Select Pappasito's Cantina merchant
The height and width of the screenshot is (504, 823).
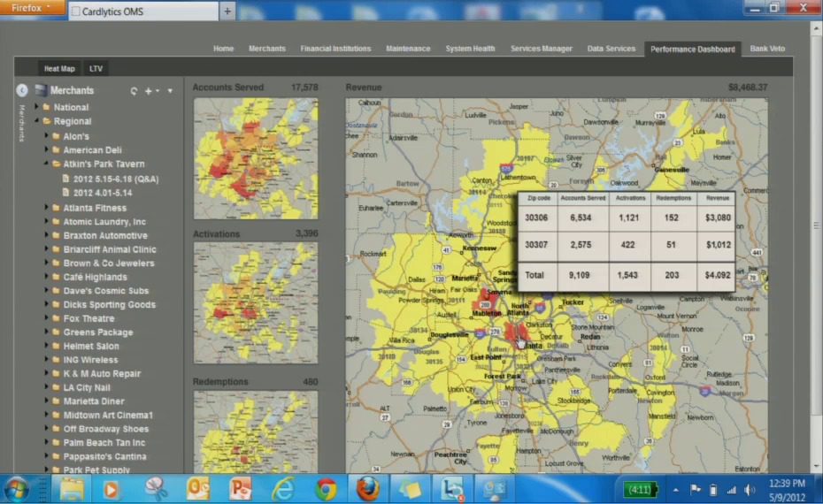click(x=104, y=456)
